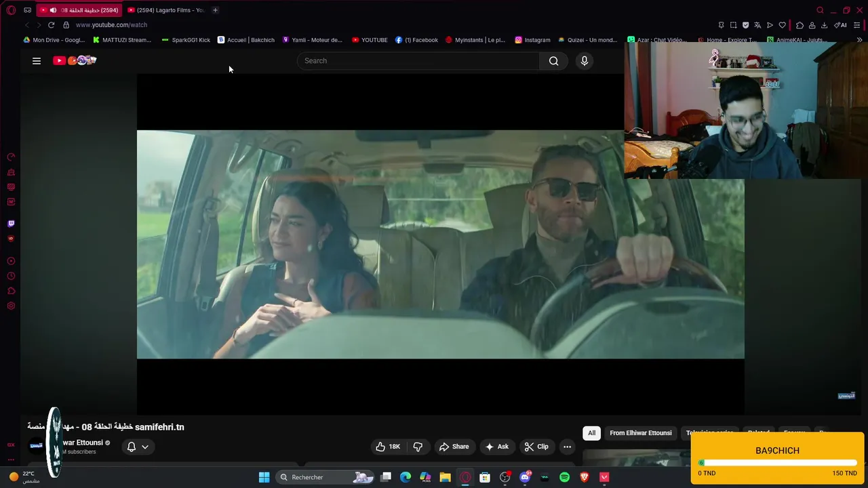868x488 pixels.
Task: Open browser downloads icon
Action: 824,25
